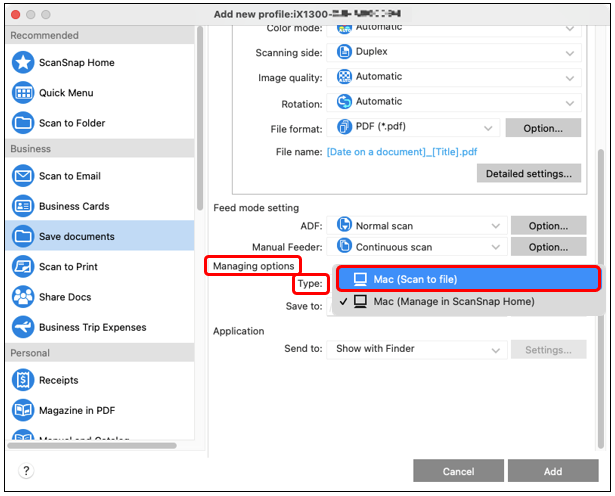Click the Share Docs people icon
This screenshot has width=615, height=496.
pos(23,297)
